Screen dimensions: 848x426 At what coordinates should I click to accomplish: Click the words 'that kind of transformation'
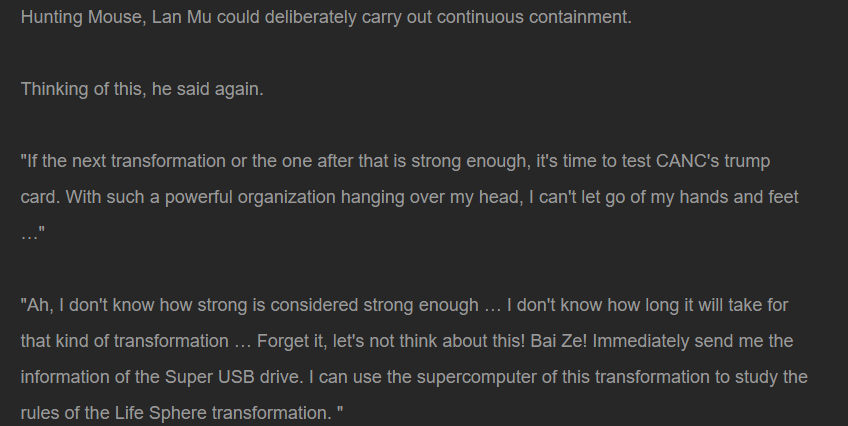coord(124,340)
